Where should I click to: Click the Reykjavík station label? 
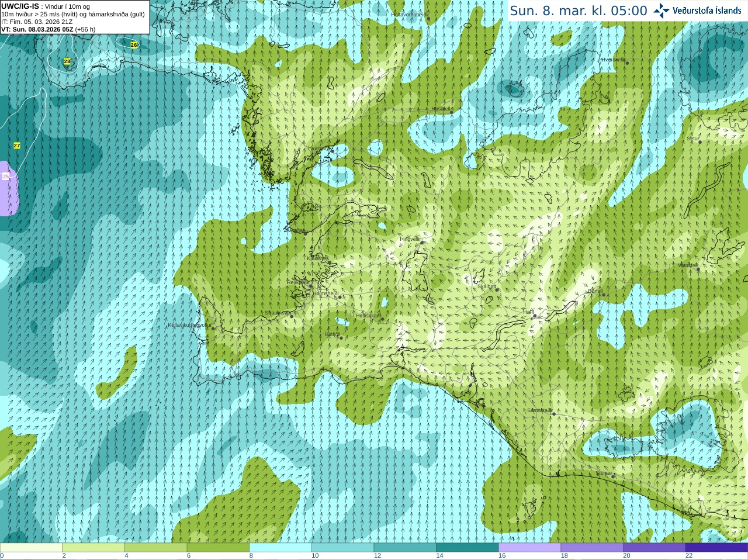[297, 282]
